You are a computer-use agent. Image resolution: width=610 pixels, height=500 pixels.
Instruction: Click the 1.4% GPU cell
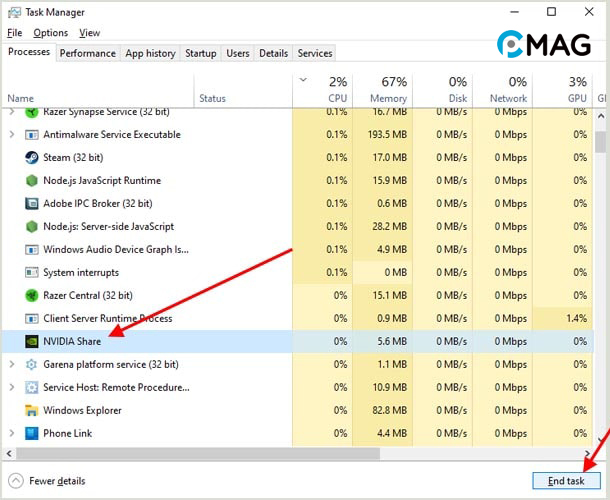tap(563, 318)
